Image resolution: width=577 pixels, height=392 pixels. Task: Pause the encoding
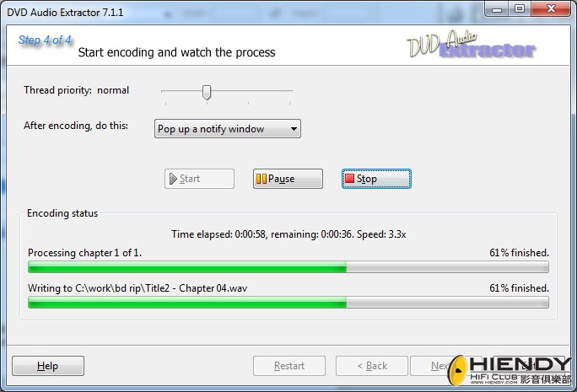pyautogui.click(x=288, y=179)
